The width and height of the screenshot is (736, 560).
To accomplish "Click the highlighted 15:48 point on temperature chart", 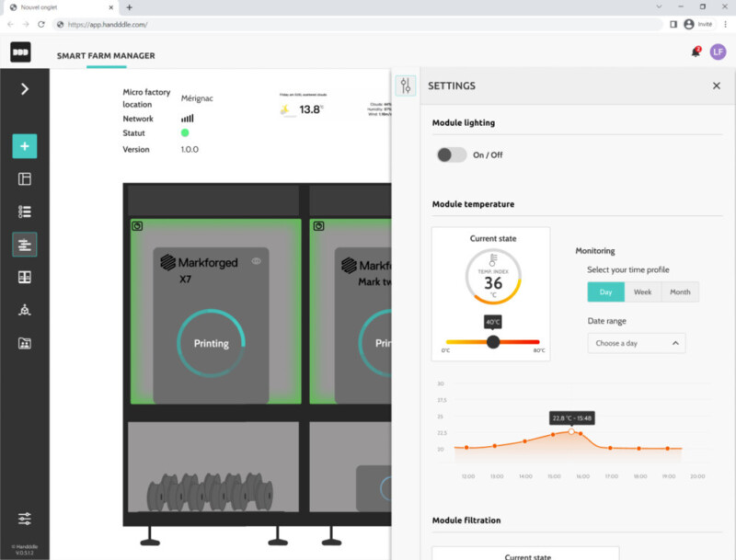I will pos(571,431).
